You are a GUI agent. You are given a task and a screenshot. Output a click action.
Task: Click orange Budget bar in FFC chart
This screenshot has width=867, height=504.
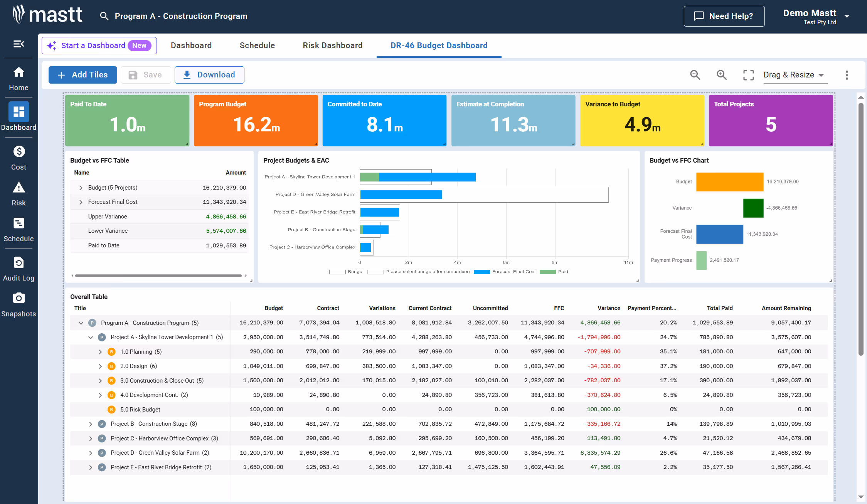pos(730,182)
